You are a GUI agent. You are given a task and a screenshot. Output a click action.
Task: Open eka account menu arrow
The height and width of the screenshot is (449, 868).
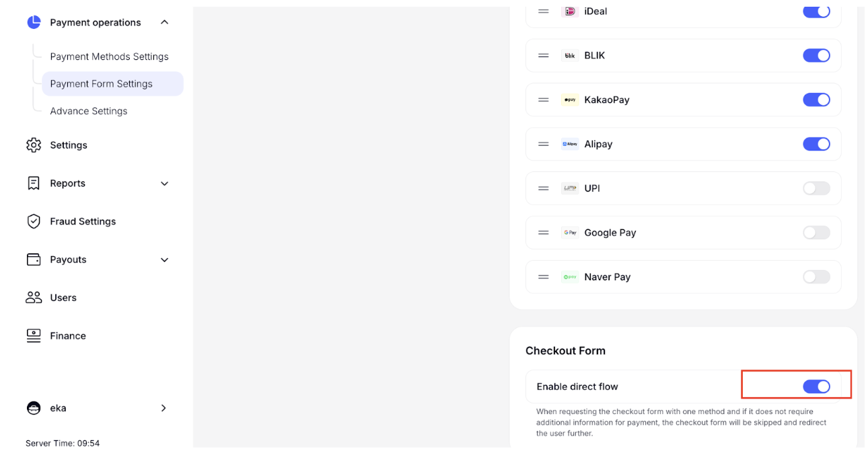click(164, 408)
